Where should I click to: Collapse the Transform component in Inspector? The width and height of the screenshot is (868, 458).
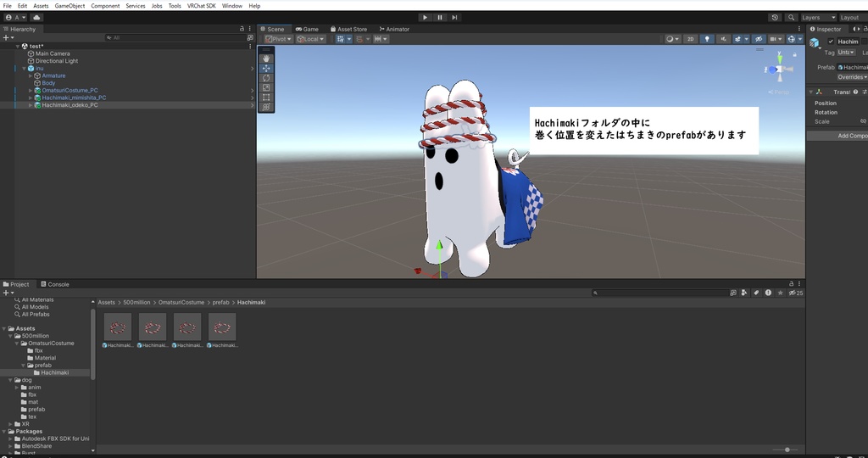click(x=811, y=92)
